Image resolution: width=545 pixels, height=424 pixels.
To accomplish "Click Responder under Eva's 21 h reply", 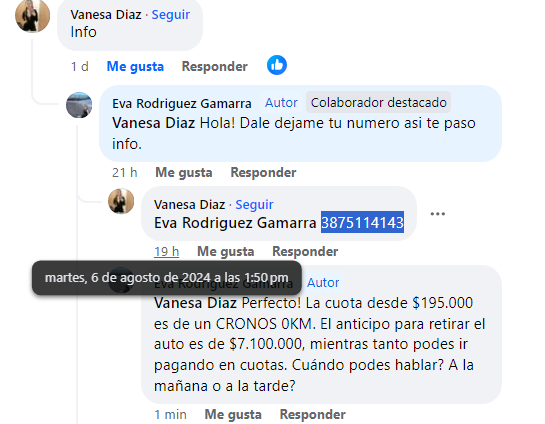I will [263, 172].
